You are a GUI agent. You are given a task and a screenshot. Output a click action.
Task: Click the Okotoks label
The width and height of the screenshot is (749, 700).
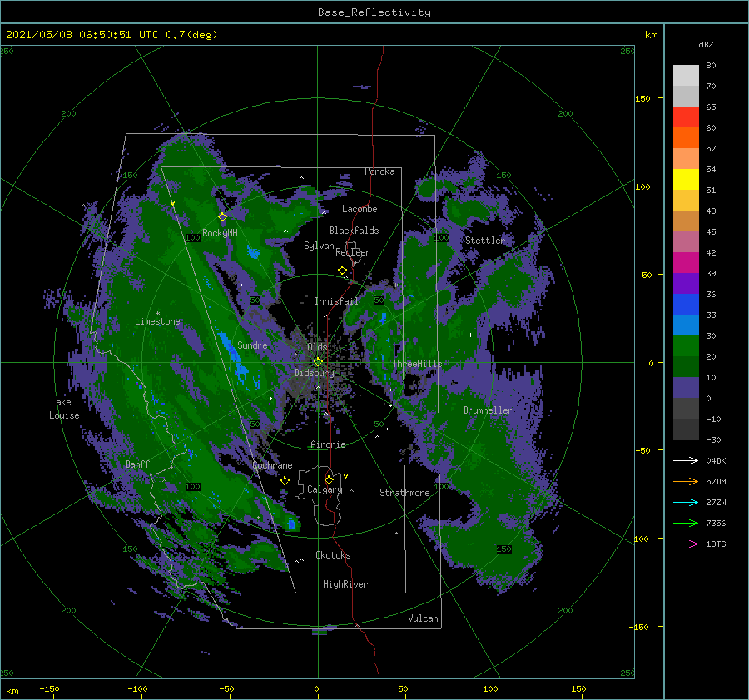pos(333,555)
